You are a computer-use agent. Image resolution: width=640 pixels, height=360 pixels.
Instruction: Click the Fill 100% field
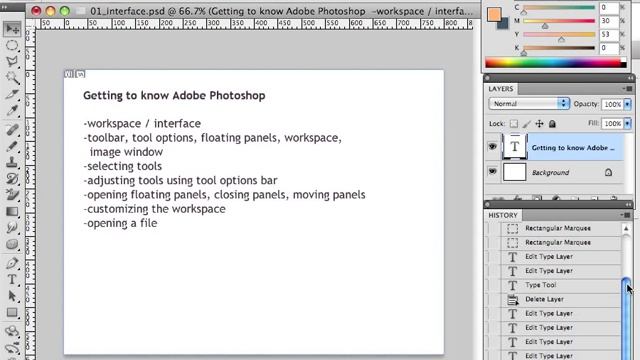click(x=612, y=123)
